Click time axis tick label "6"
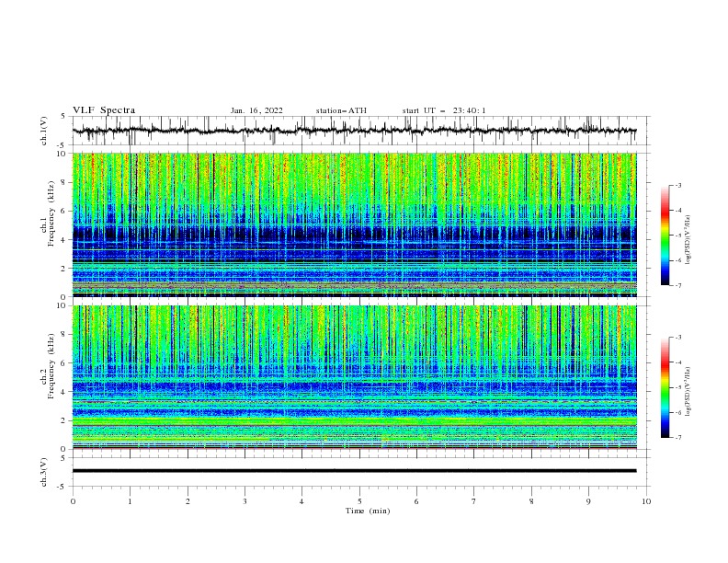This screenshot has width=728, height=563. tap(416, 501)
